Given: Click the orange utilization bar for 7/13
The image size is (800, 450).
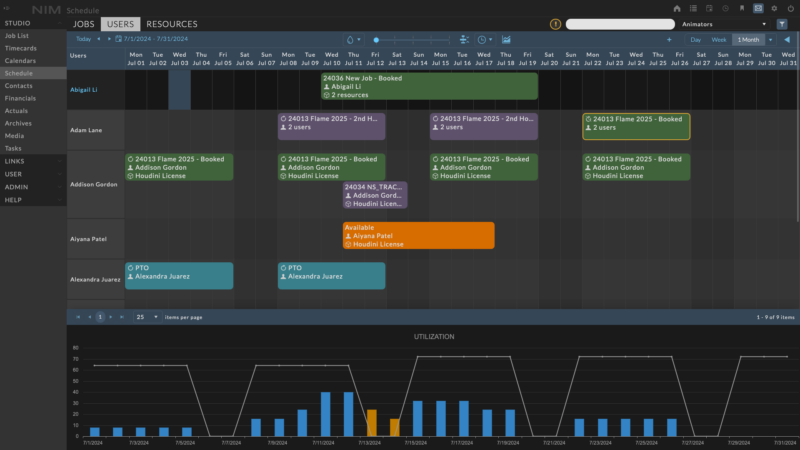Looking at the screenshot, I should (372, 423).
